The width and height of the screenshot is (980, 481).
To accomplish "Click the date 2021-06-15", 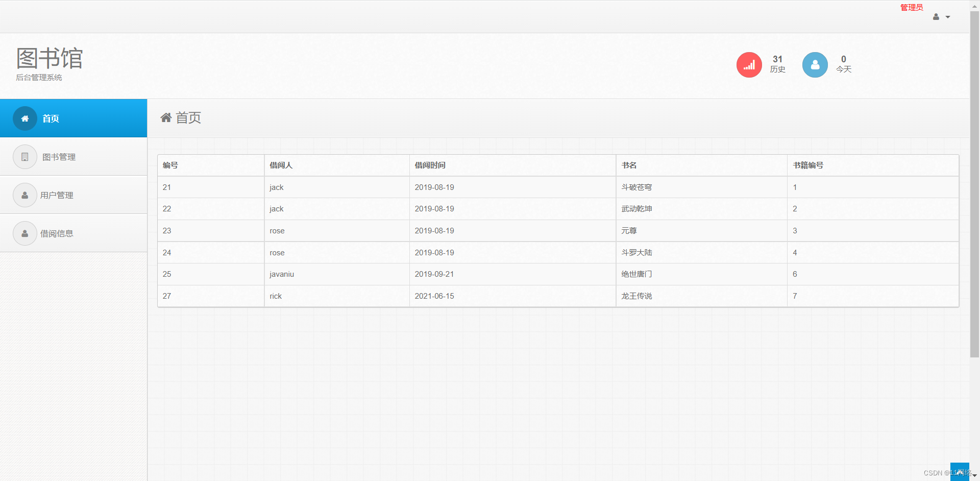I will coord(434,296).
